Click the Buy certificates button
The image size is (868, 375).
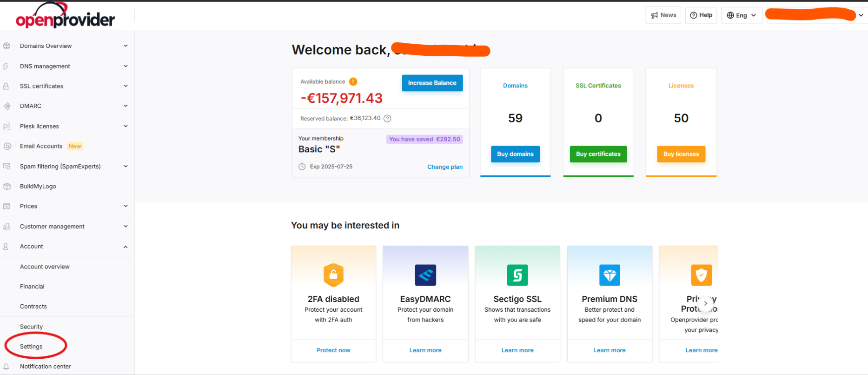point(598,154)
